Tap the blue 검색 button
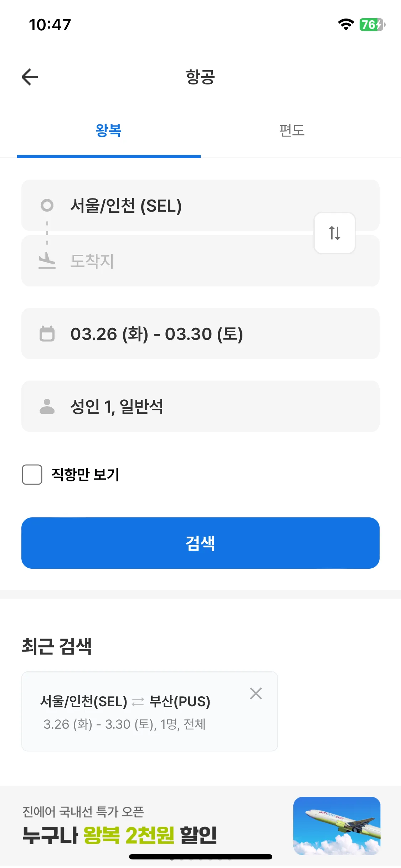 pyautogui.click(x=200, y=543)
